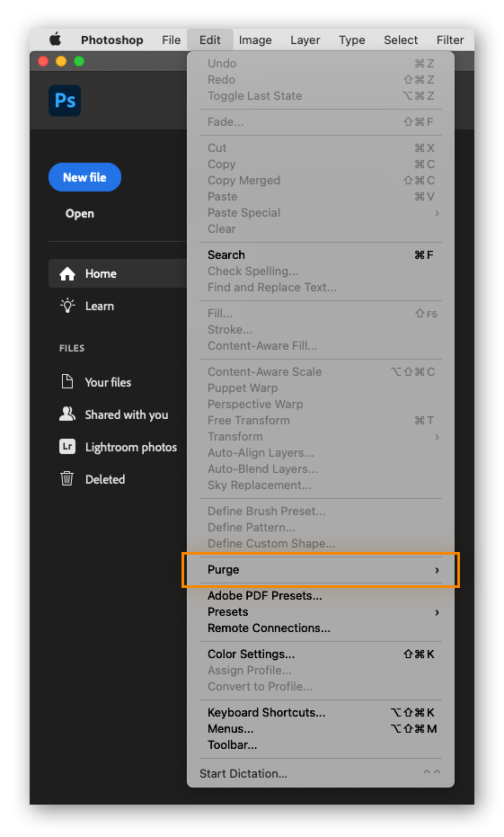
Task: Expand the Presets submenu
Action: [x=321, y=611]
